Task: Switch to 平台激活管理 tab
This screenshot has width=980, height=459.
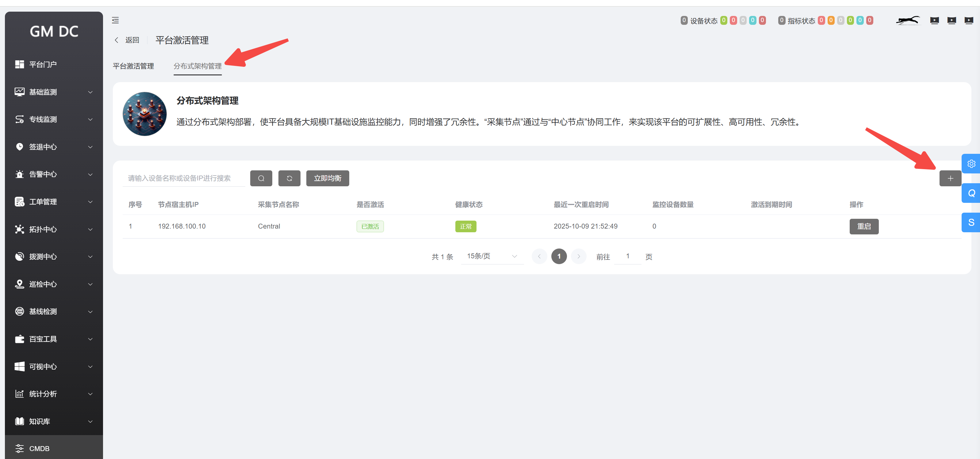Action: click(133, 66)
